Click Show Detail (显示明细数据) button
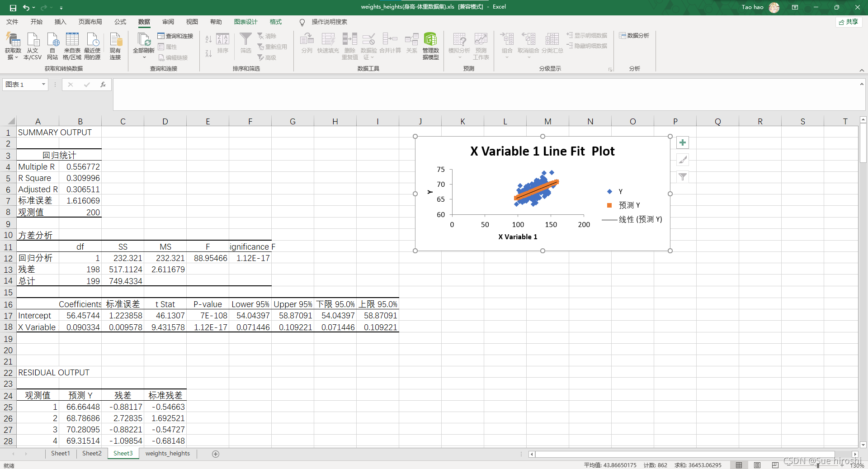This screenshot has height=469, width=868. [587, 35]
